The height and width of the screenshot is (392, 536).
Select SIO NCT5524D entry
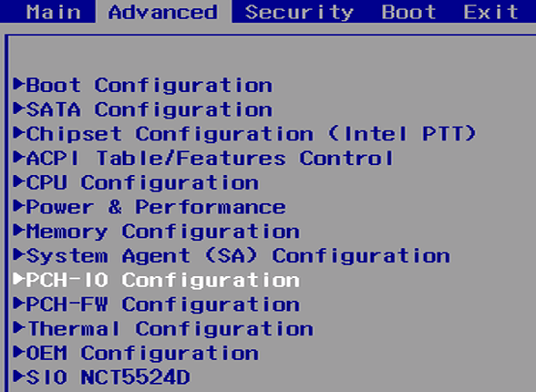(101, 377)
